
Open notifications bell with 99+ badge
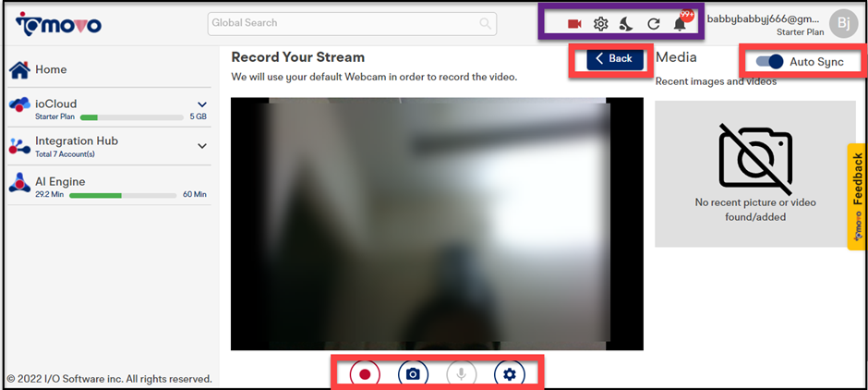681,23
